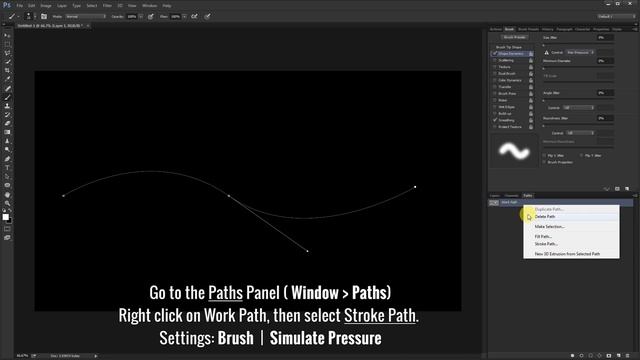The height and width of the screenshot is (360, 640).
Task: Open the Filter menu
Action: tap(107, 6)
